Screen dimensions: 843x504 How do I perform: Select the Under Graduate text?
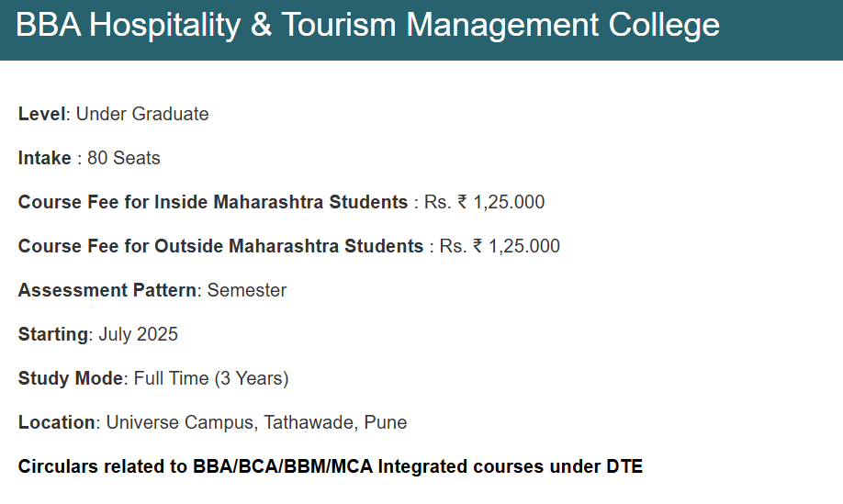click(142, 114)
